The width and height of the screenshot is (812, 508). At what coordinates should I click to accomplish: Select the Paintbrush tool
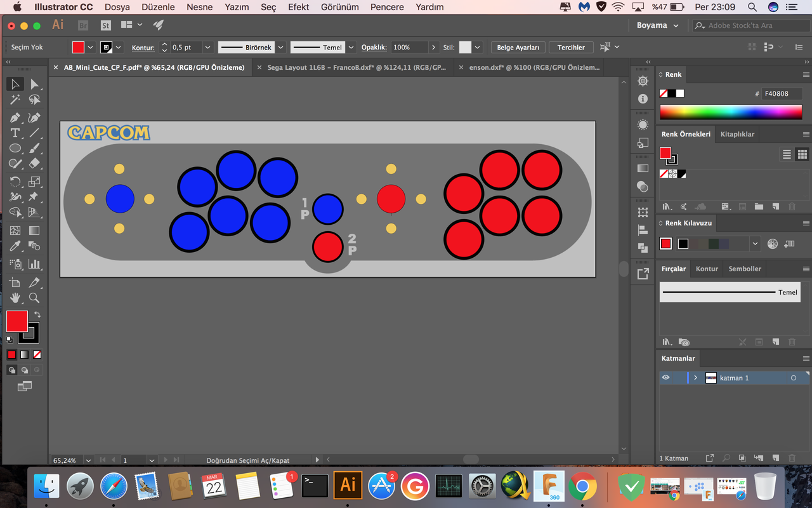(x=34, y=148)
